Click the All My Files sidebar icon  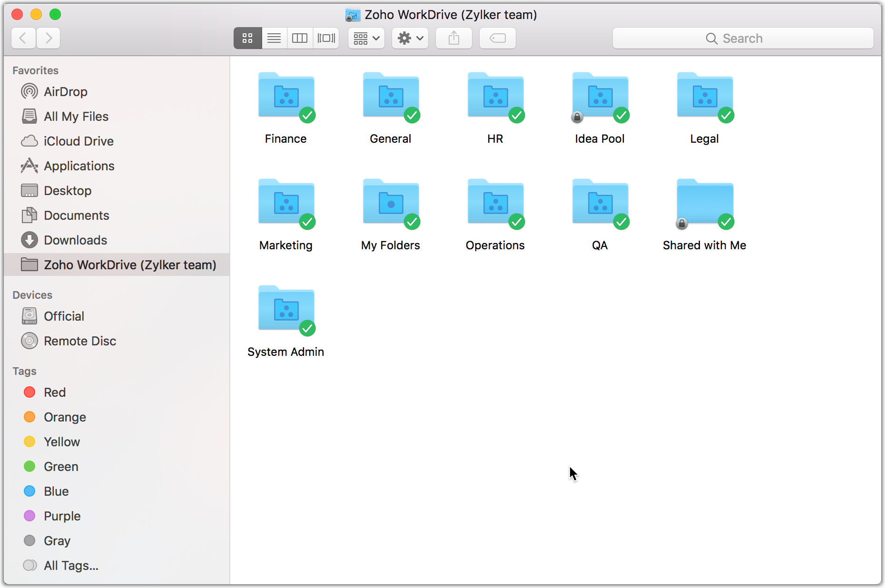[29, 116]
